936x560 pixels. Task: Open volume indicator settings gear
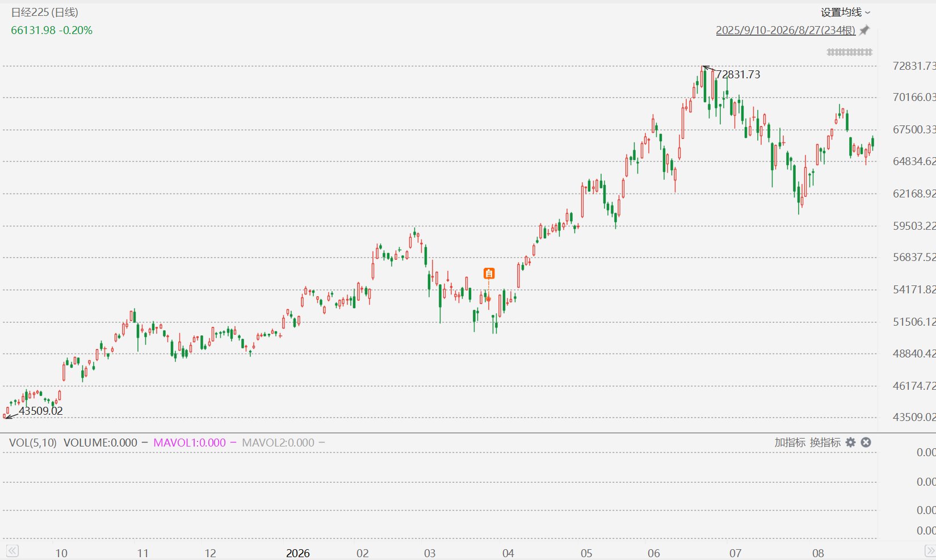coord(850,443)
